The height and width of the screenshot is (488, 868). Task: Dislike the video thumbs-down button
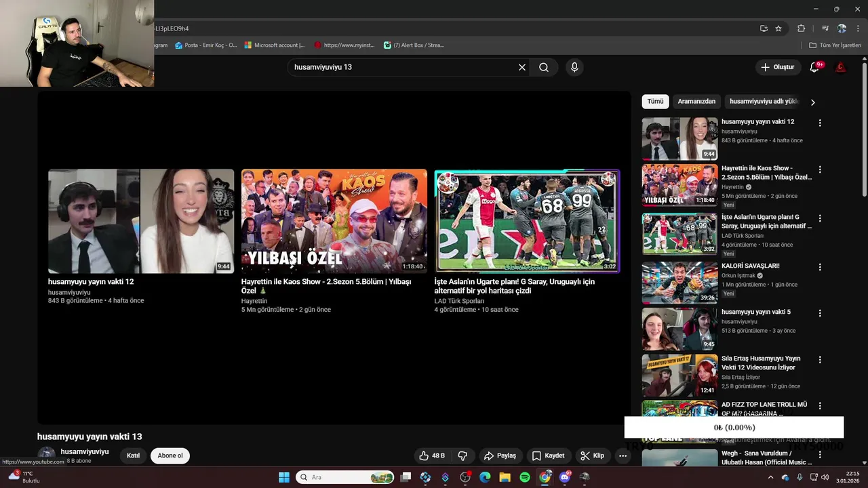[x=463, y=455]
